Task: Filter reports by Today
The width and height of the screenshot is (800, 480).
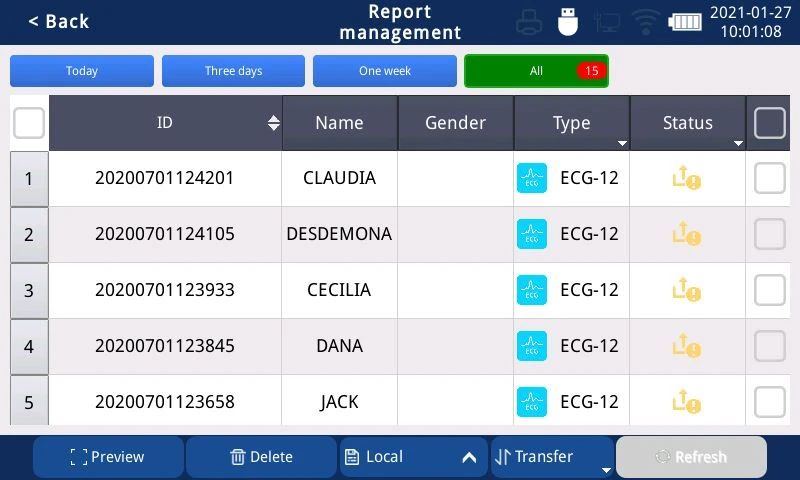Action: pyautogui.click(x=82, y=71)
